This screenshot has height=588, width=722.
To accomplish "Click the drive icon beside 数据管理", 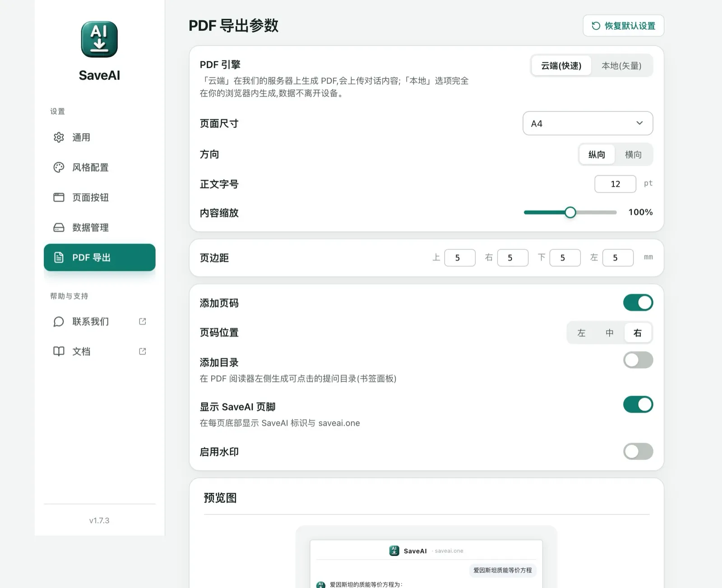I will [x=59, y=227].
